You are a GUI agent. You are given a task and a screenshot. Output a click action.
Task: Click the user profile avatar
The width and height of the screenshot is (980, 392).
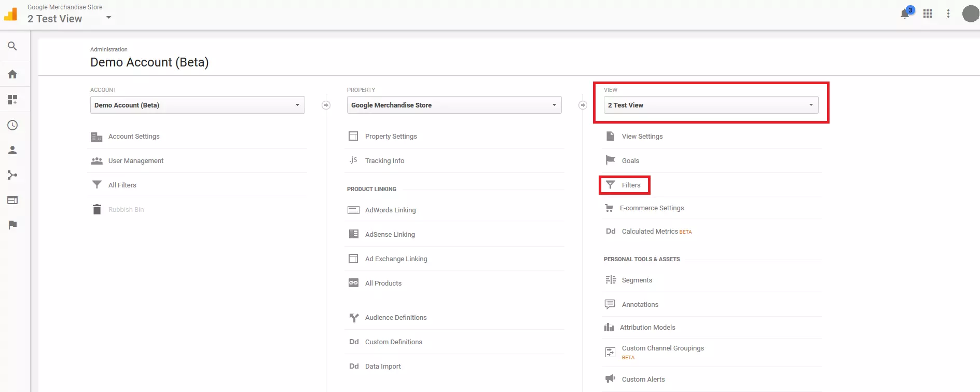point(970,14)
